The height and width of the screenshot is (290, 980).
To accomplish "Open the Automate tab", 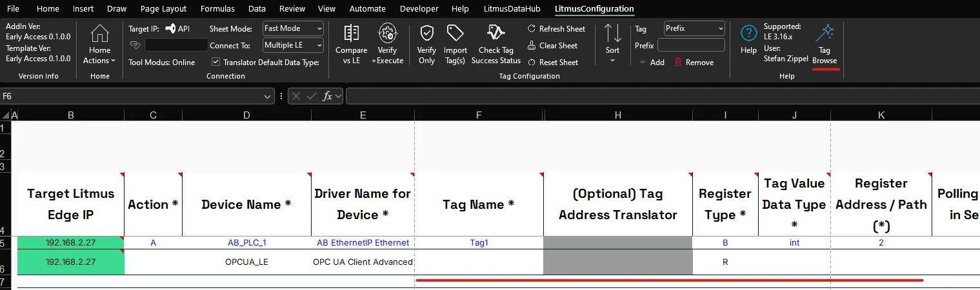I will click(x=368, y=9).
